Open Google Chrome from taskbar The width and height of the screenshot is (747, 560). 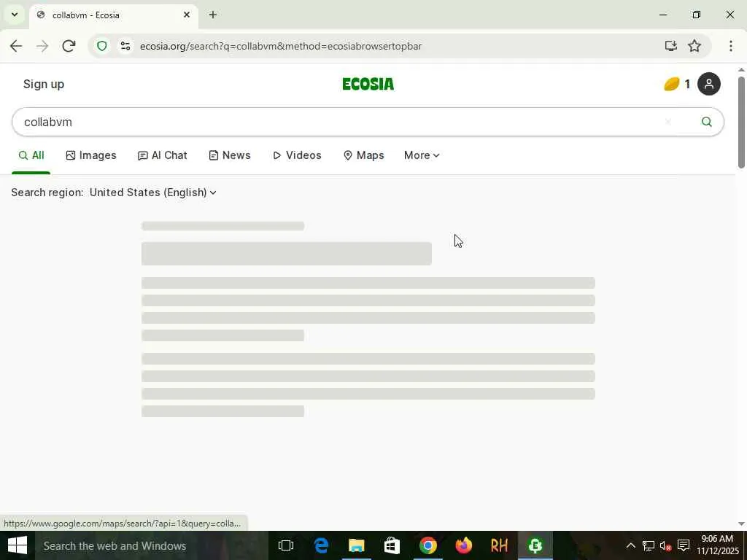427,545
